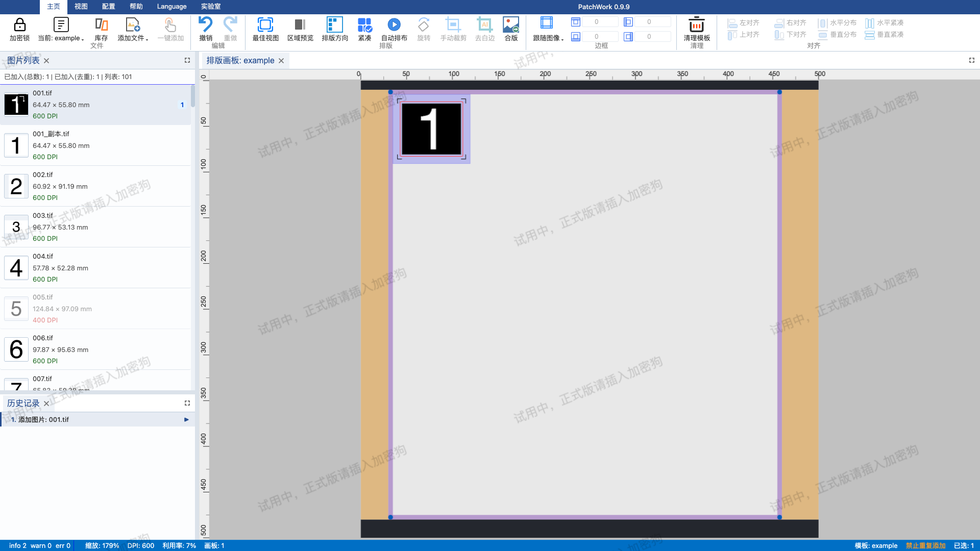Click the left border value field

[652, 22]
